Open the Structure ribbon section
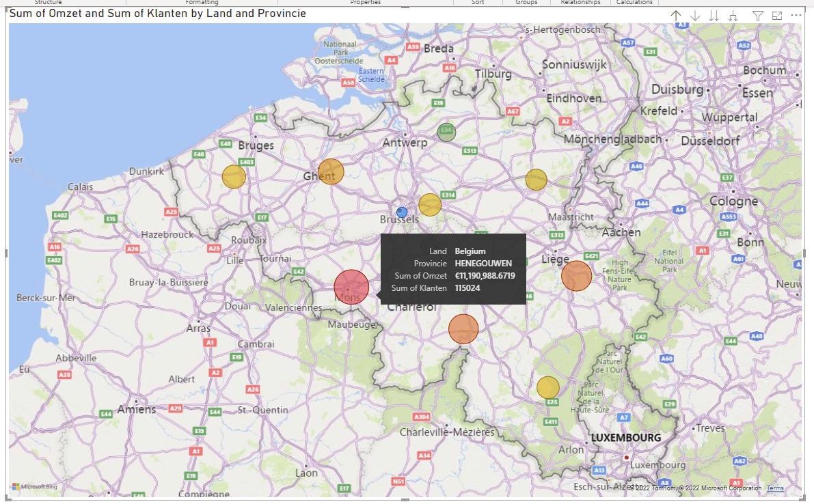Image resolution: width=814 pixels, height=504 pixels. [x=48, y=3]
